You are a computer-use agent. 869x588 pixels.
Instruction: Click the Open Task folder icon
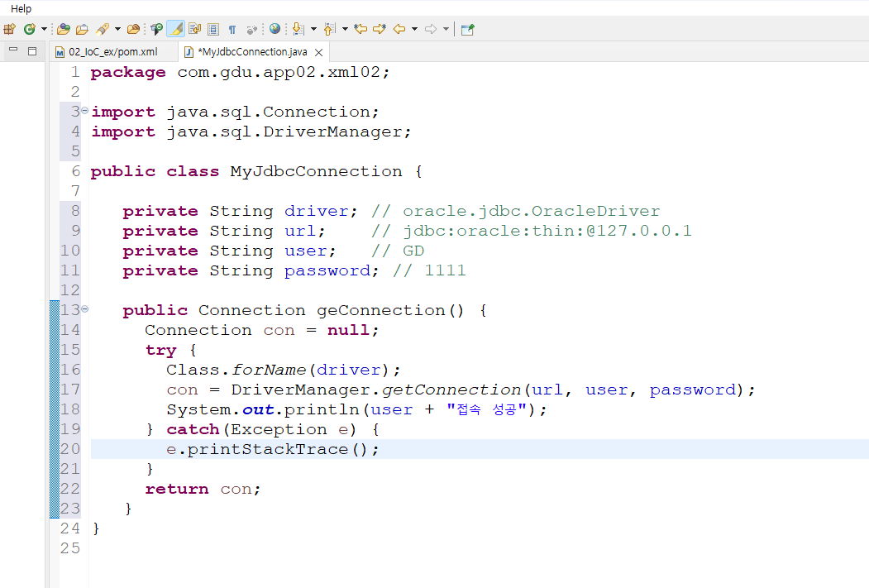(x=82, y=30)
